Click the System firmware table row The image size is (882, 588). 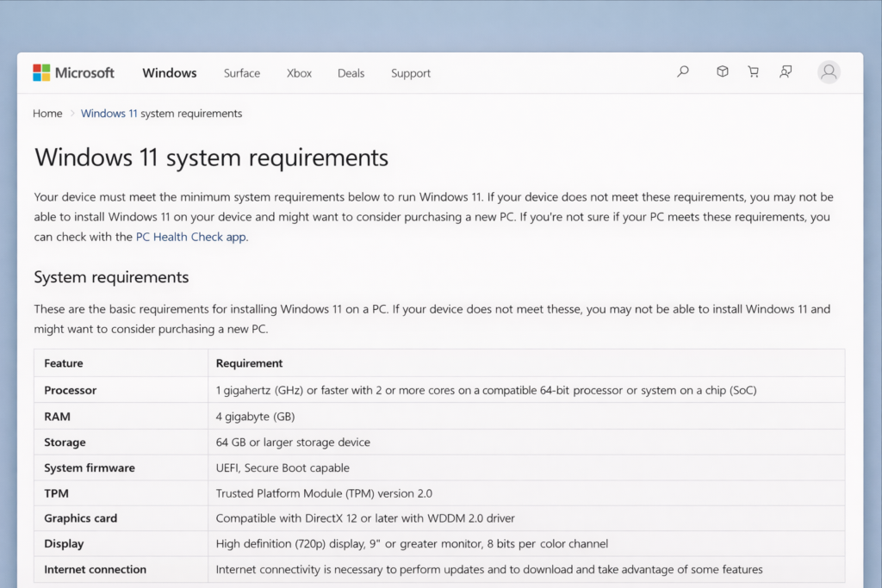tap(90, 467)
